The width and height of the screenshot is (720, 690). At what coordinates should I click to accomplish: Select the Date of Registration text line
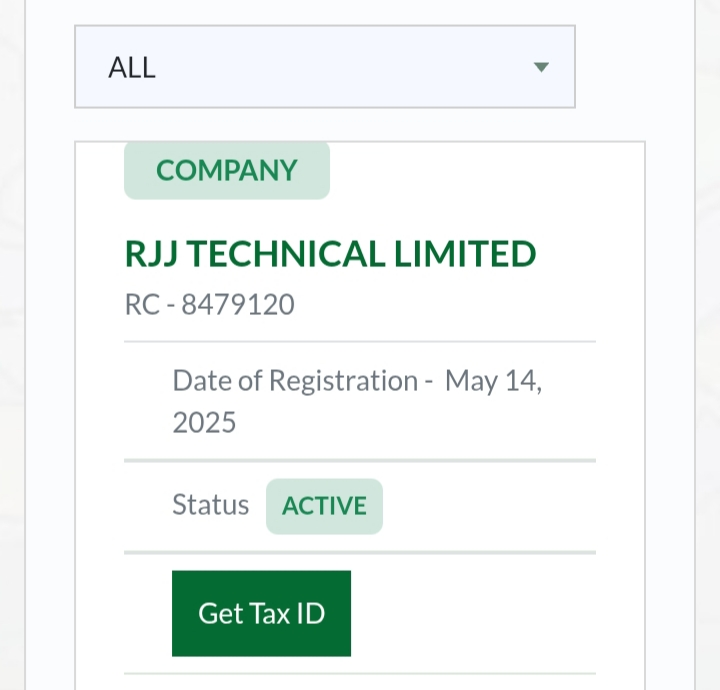click(357, 401)
